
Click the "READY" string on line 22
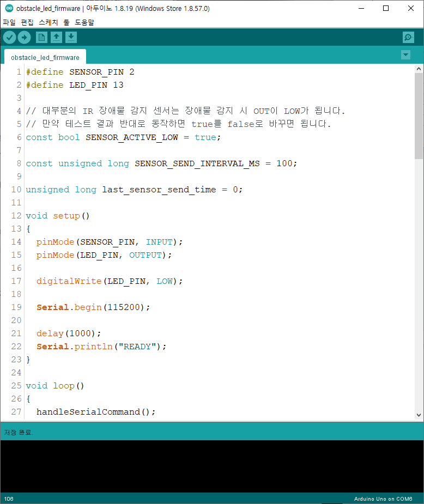coord(137,347)
